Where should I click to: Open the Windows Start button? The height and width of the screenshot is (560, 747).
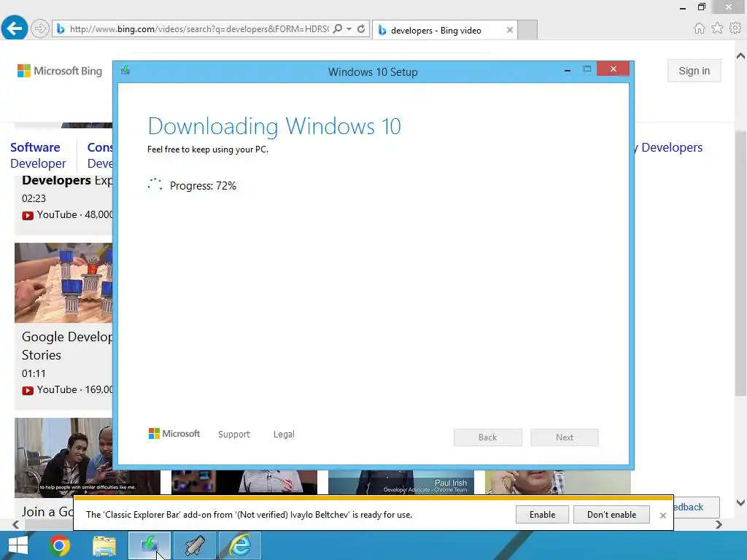click(x=18, y=545)
